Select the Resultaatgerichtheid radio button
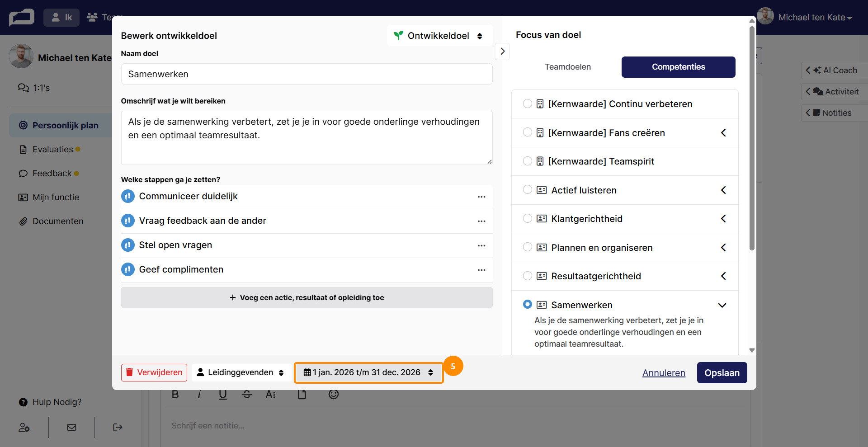Viewport: 868px width, 447px height. click(x=527, y=276)
